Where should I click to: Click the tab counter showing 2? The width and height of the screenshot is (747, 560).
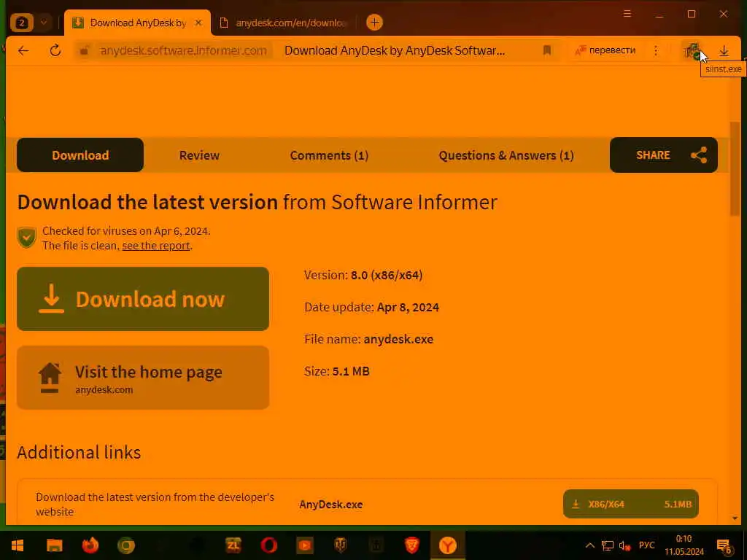22,23
